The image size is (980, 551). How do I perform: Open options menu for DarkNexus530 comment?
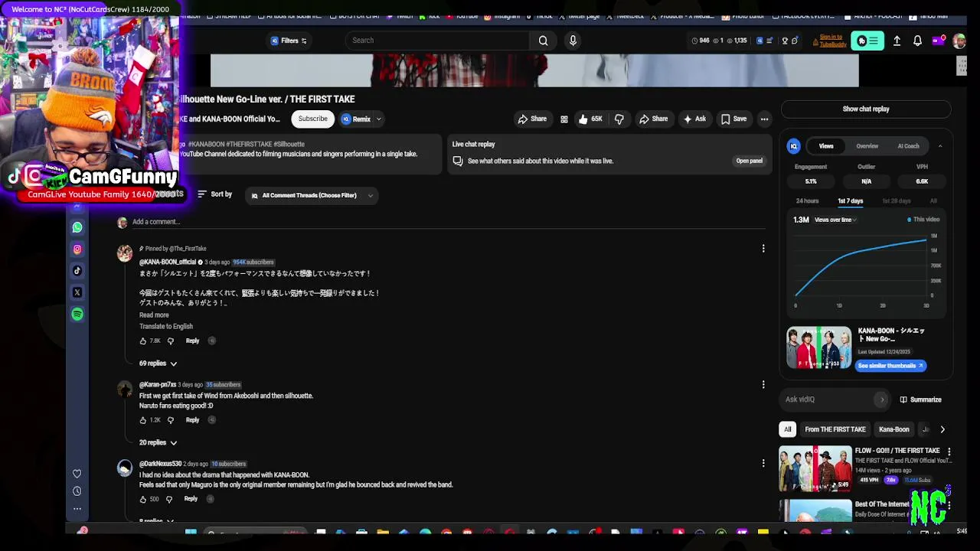pyautogui.click(x=763, y=464)
